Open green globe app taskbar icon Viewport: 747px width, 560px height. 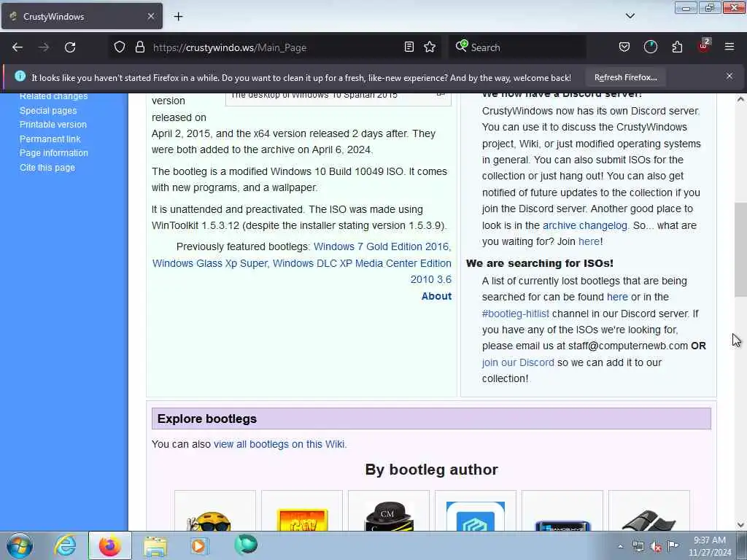246,545
